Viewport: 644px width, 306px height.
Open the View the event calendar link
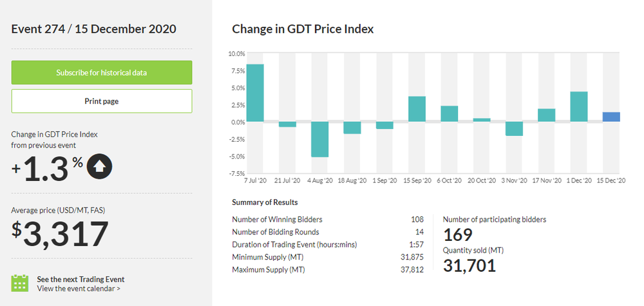[x=79, y=289]
